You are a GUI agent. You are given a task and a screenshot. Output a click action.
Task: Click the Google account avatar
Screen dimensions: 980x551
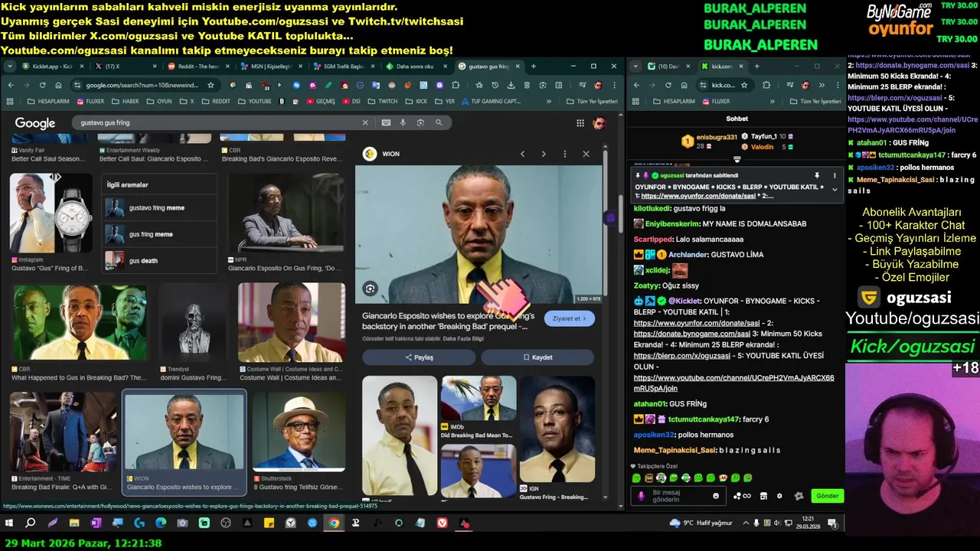coord(599,122)
